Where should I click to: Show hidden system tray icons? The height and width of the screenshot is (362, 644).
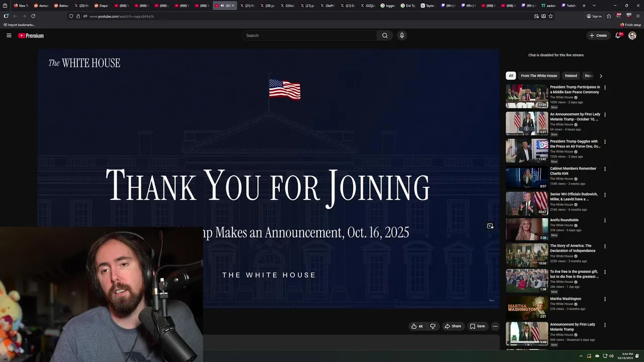581,356
